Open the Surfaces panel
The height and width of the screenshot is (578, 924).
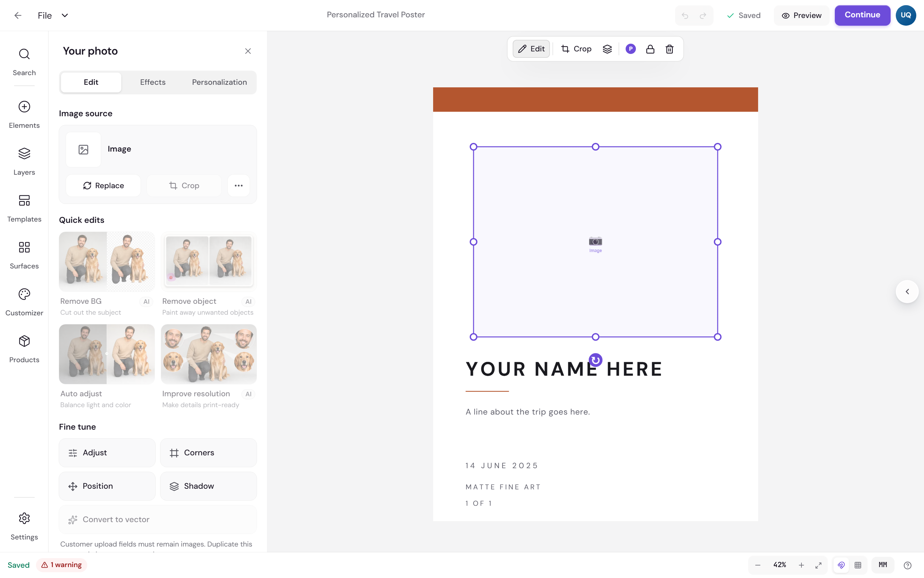coord(24,255)
